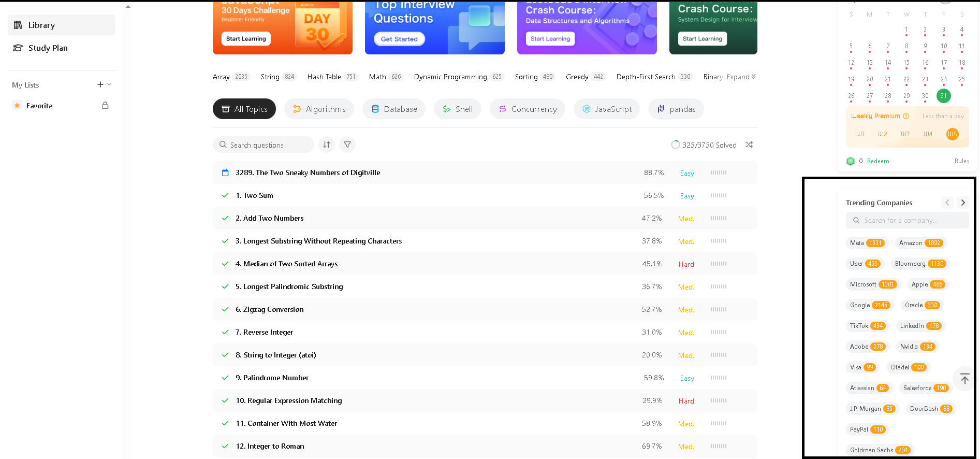Click the sort questions icon
Screen dimensions: 980x459
(327, 145)
